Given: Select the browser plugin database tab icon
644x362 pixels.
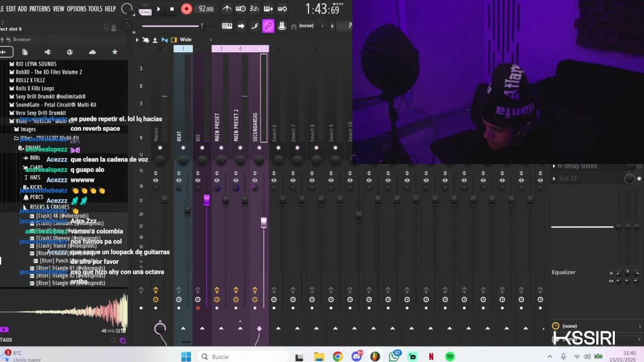Looking at the screenshot, I should [x=70, y=52].
